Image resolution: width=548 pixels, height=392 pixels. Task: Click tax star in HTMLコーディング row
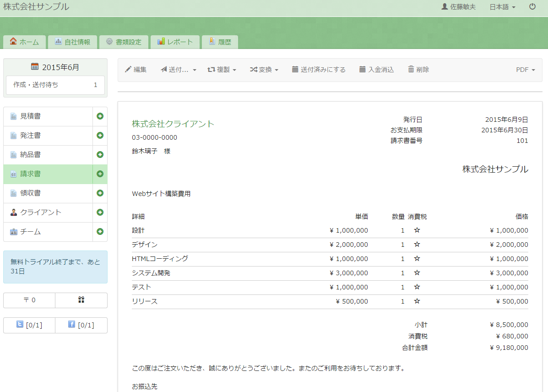tap(417, 258)
